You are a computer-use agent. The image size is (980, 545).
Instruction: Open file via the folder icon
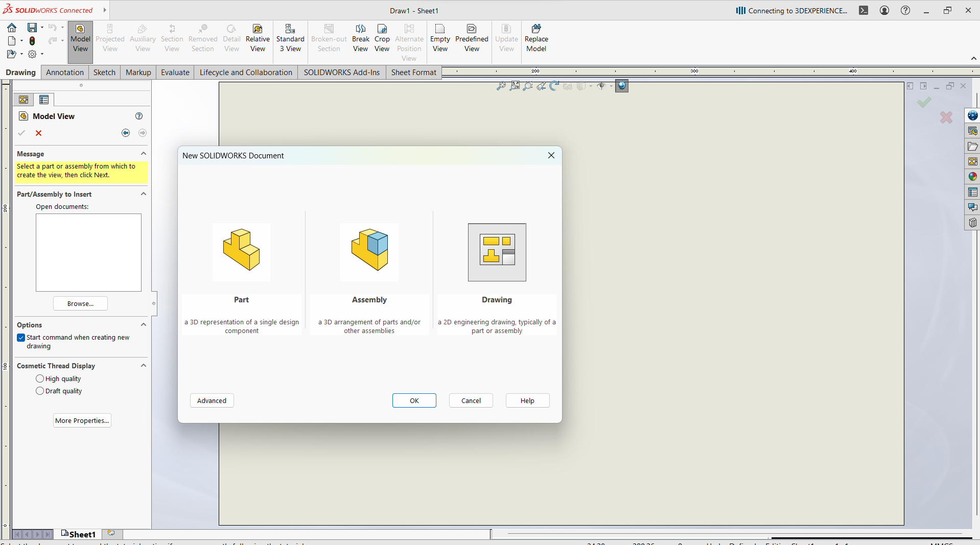[12, 54]
